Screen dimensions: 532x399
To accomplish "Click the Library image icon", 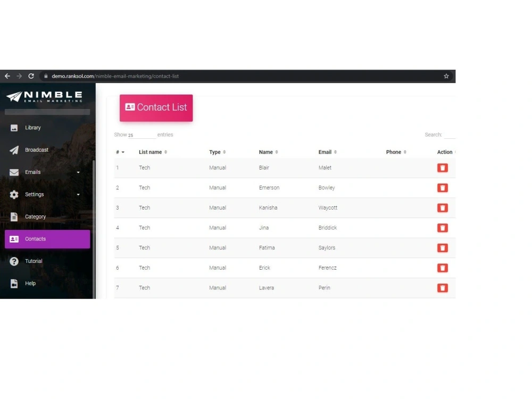I will point(14,128).
